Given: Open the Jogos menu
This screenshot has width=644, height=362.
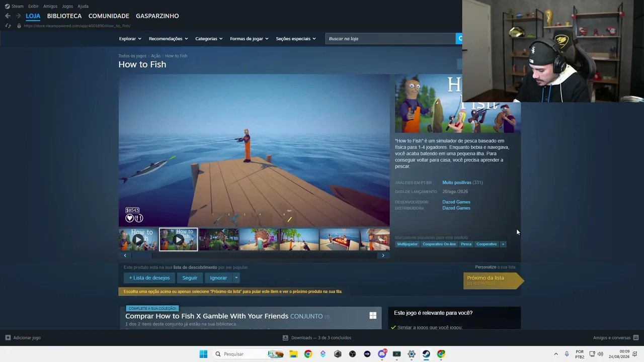Looking at the screenshot, I should coord(67,6).
